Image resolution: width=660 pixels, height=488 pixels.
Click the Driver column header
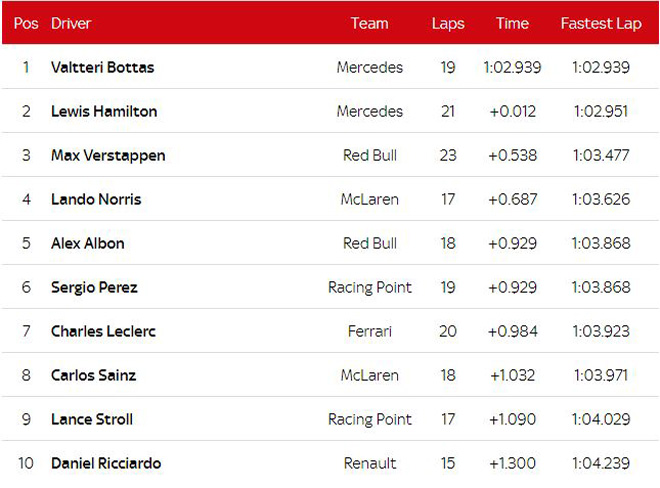tap(70, 23)
